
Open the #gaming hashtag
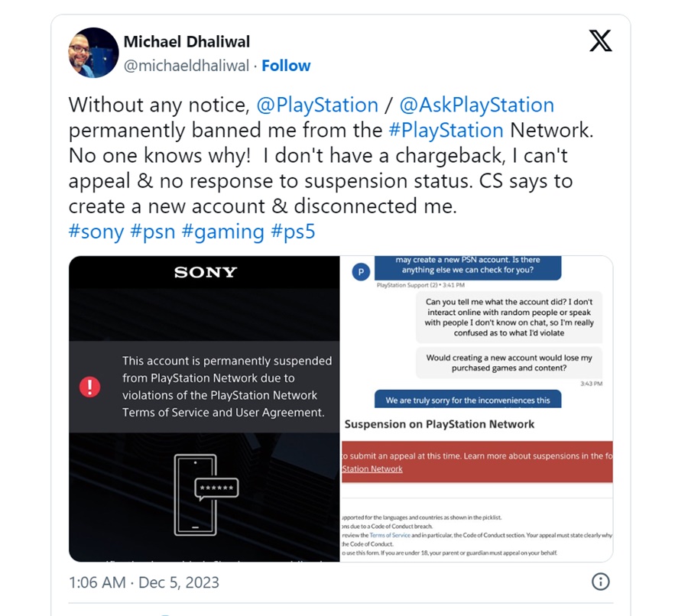pyautogui.click(x=223, y=232)
